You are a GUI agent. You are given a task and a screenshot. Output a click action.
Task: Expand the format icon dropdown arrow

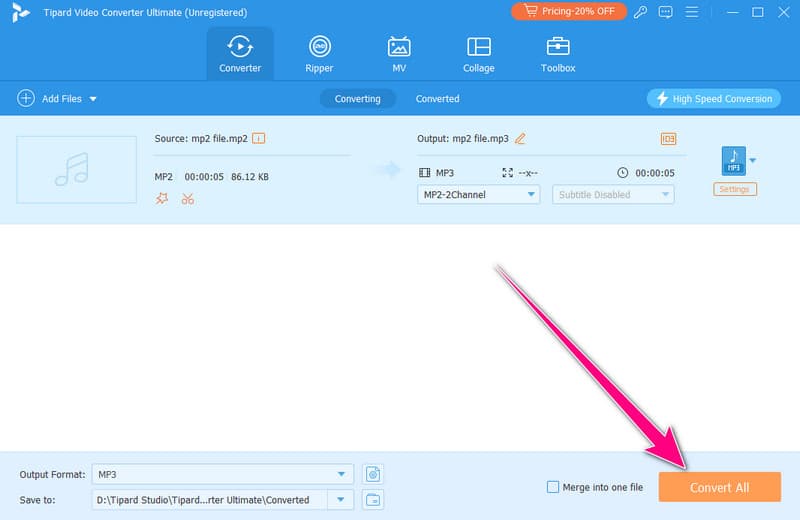[753, 160]
